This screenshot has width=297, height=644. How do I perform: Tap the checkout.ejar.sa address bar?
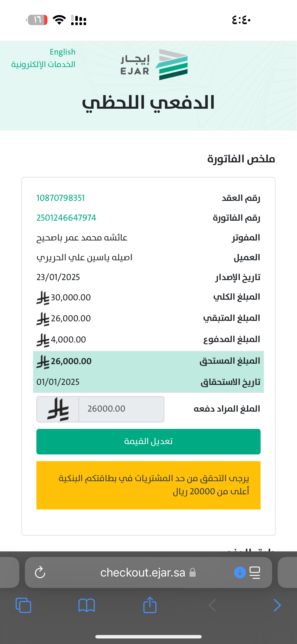[x=143, y=572]
